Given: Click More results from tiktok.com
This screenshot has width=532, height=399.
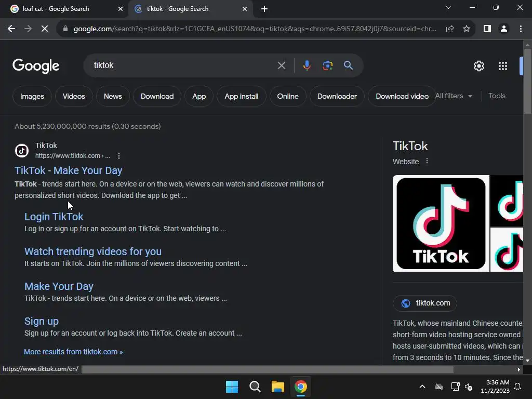Looking at the screenshot, I should pos(73,352).
